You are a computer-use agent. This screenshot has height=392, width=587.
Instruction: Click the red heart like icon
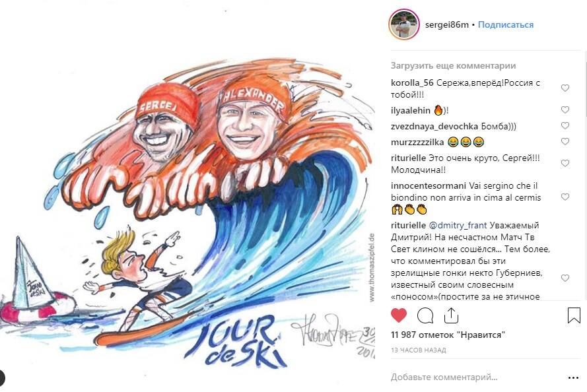(399, 315)
